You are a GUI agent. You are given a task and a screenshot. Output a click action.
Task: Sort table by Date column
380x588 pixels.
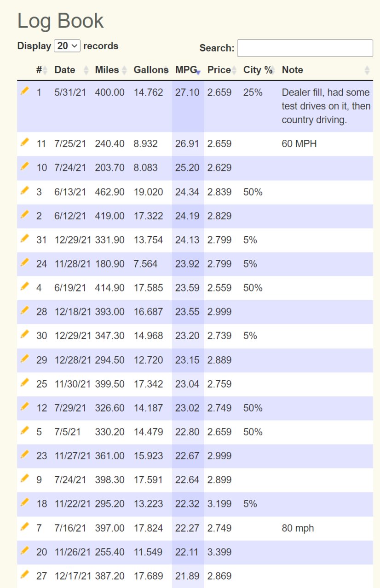click(x=71, y=70)
